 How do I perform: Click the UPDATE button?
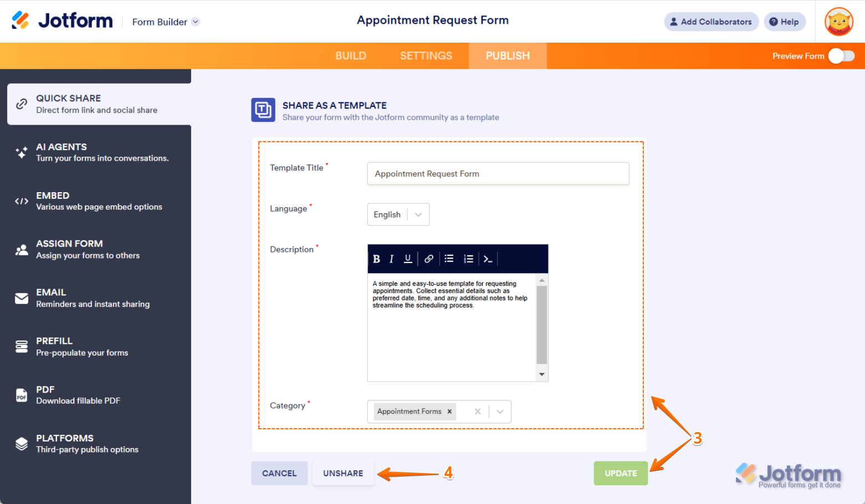621,474
